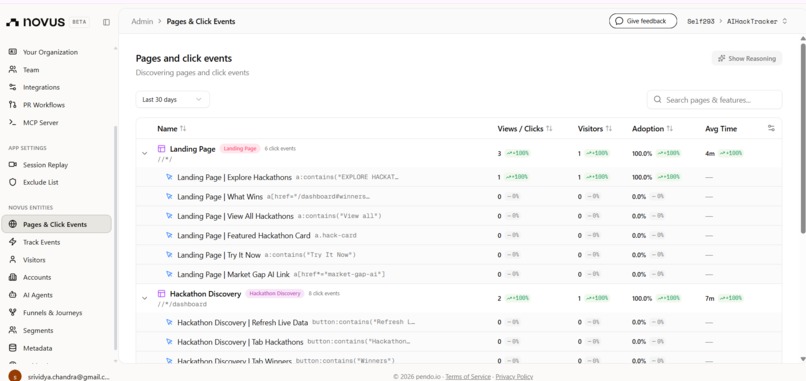Collapse the Landing Page row

(144, 153)
